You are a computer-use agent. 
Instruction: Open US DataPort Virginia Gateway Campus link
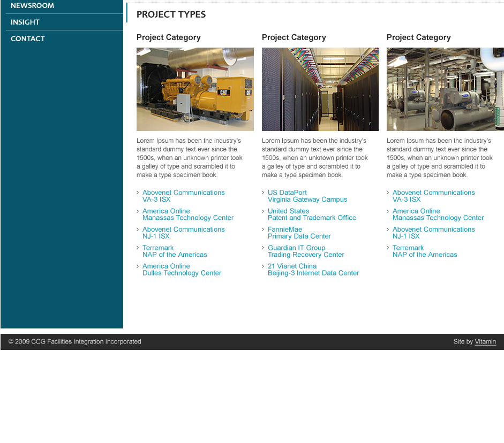point(307,196)
